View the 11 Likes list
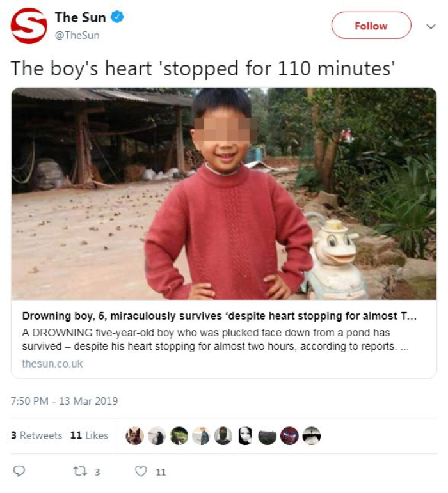The image size is (448, 493). pyautogui.click(x=89, y=435)
